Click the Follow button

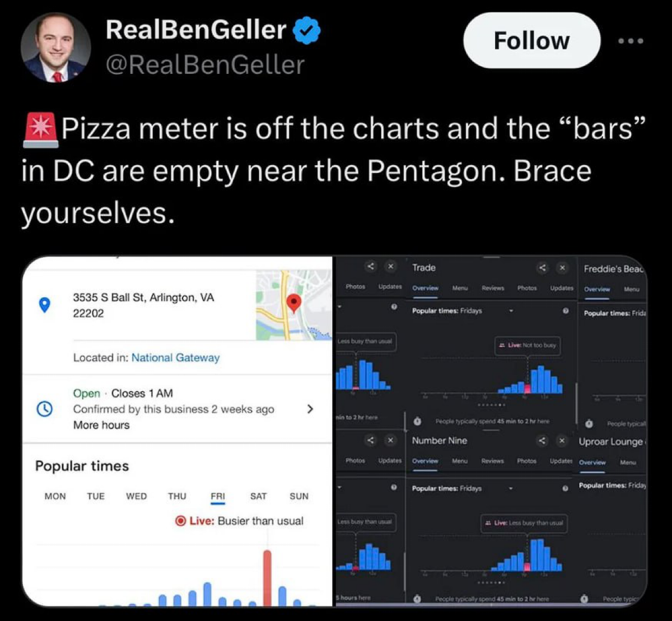pos(531,40)
